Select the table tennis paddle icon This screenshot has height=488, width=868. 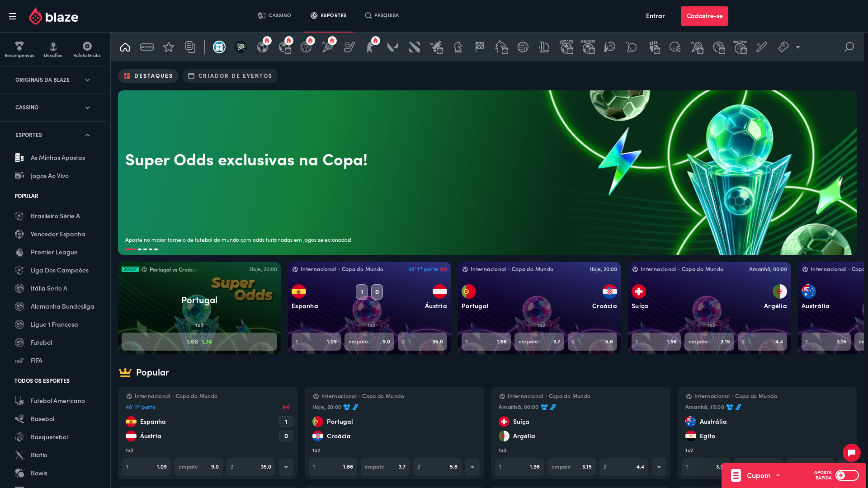[x=632, y=47]
